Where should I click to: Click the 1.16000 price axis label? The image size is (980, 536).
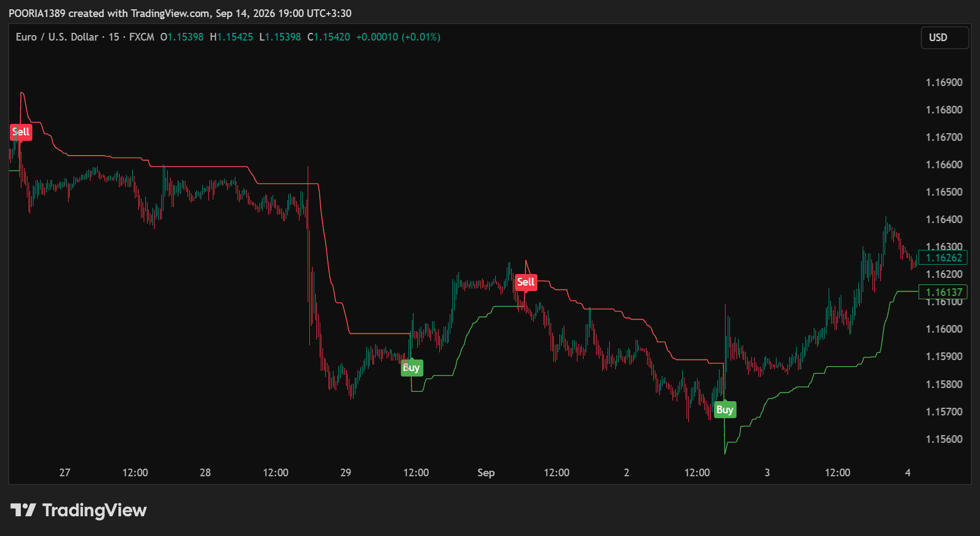pos(944,329)
